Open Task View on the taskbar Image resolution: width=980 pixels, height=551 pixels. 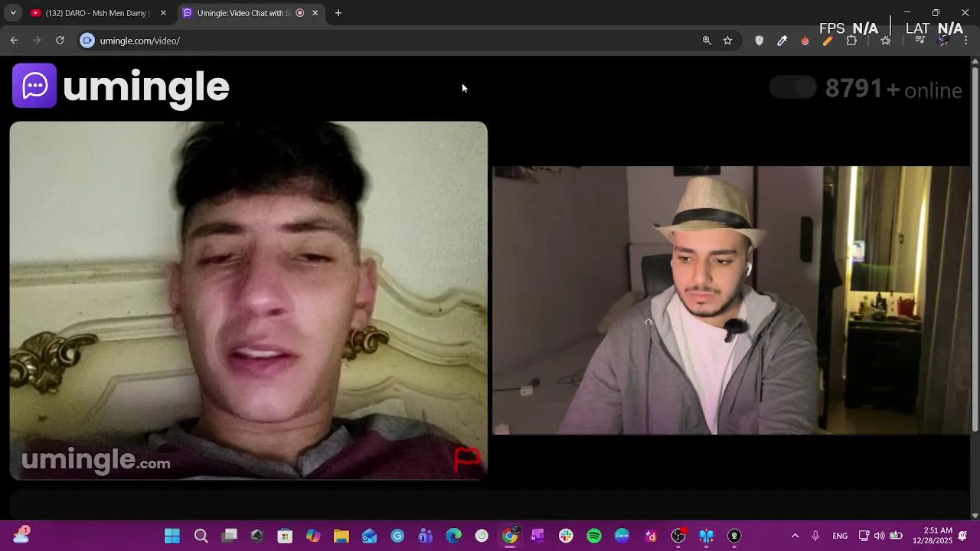[x=229, y=536]
